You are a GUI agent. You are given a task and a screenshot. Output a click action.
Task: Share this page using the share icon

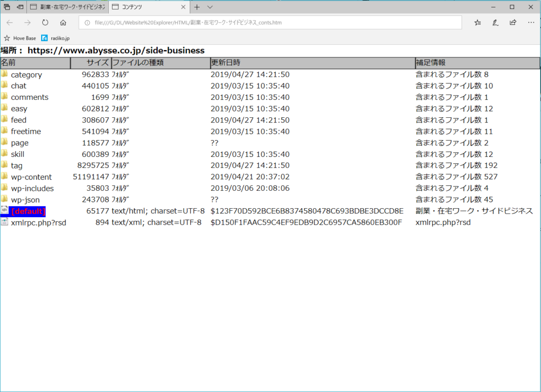coord(512,22)
